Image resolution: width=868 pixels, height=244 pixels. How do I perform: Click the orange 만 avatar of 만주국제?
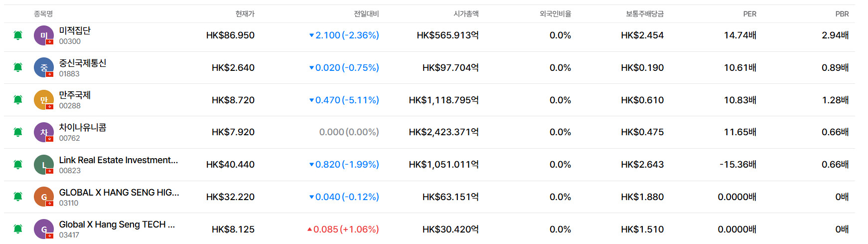(44, 100)
